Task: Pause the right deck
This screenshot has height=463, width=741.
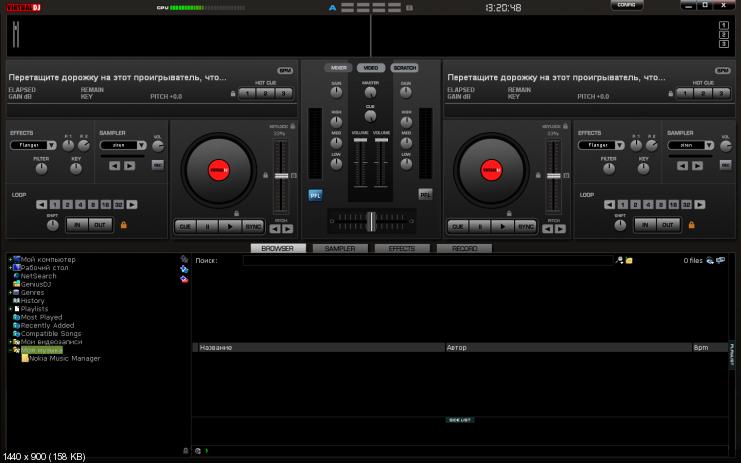Action: click(x=480, y=226)
